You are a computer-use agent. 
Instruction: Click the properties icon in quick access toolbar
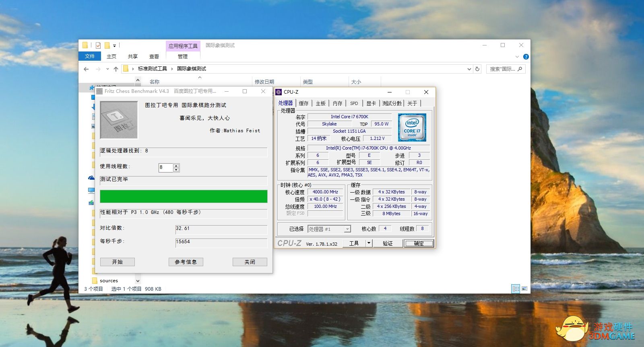pyautogui.click(x=98, y=45)
